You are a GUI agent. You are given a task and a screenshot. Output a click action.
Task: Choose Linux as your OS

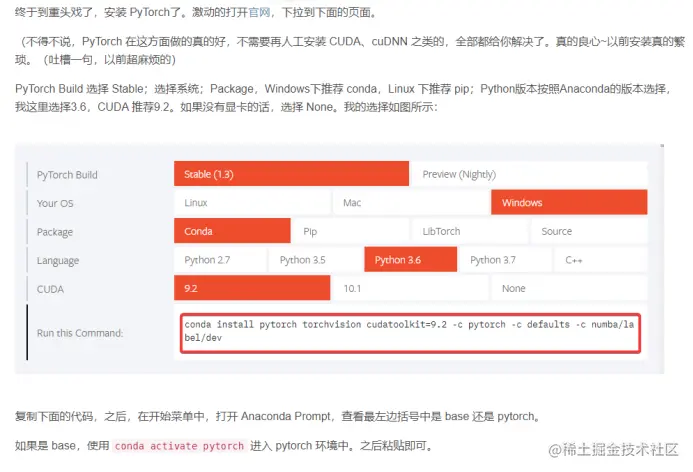point(252,202)
